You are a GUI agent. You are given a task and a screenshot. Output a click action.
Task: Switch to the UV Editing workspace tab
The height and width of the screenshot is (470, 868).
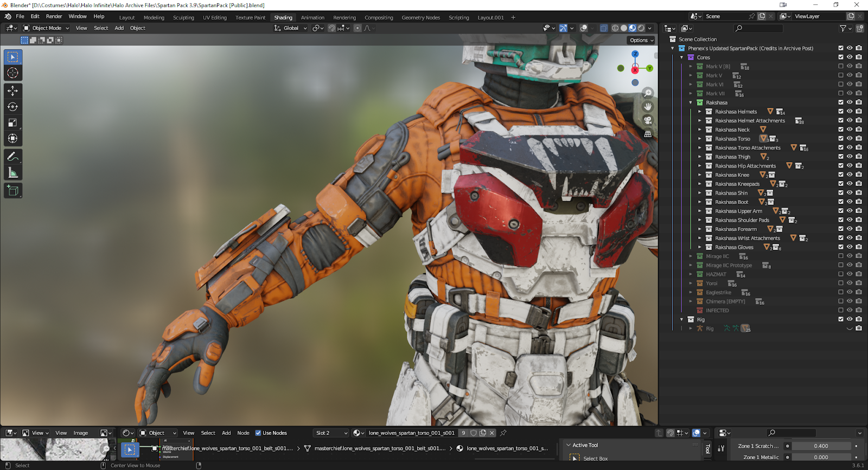click(x=214, y=17)
